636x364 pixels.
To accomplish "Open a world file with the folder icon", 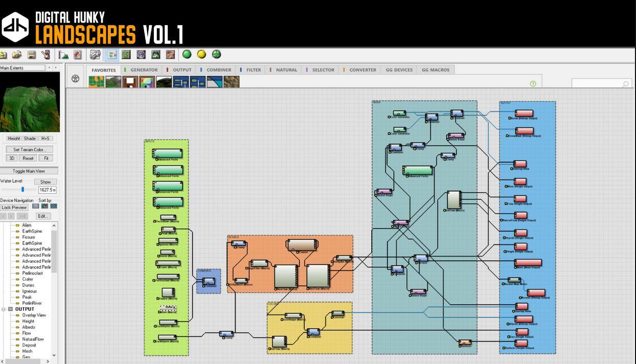I will 17,54.
